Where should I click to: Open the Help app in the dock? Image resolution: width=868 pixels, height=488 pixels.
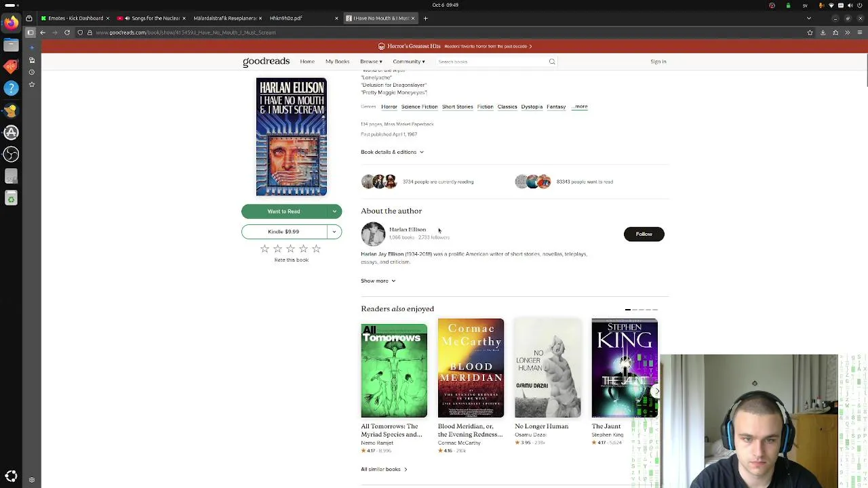(x=11, y=88)
